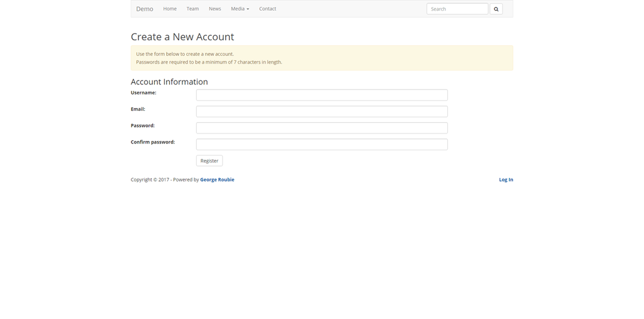644x319 pixels.
Task: Click the Create a New Account heading
Action: 182,37
